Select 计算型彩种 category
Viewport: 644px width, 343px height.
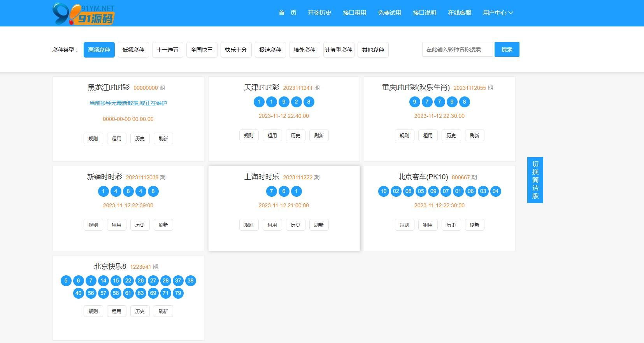tap(339, 50)
